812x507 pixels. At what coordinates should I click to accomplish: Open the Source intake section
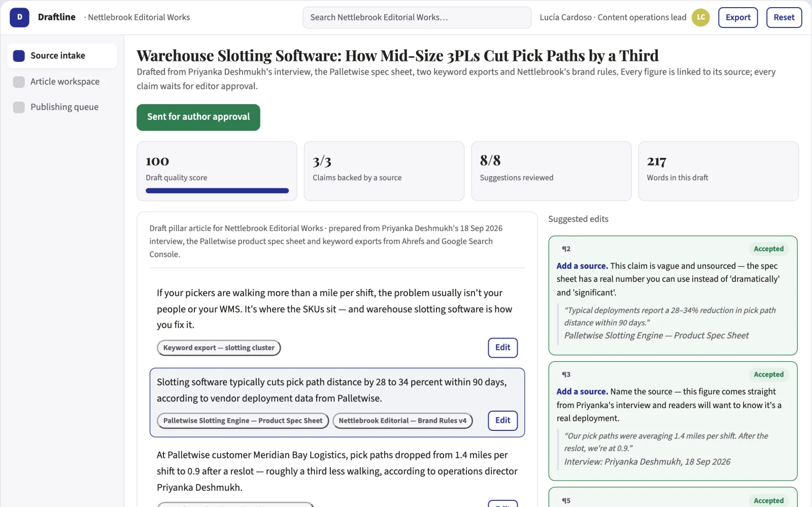(x=62, y=56)
